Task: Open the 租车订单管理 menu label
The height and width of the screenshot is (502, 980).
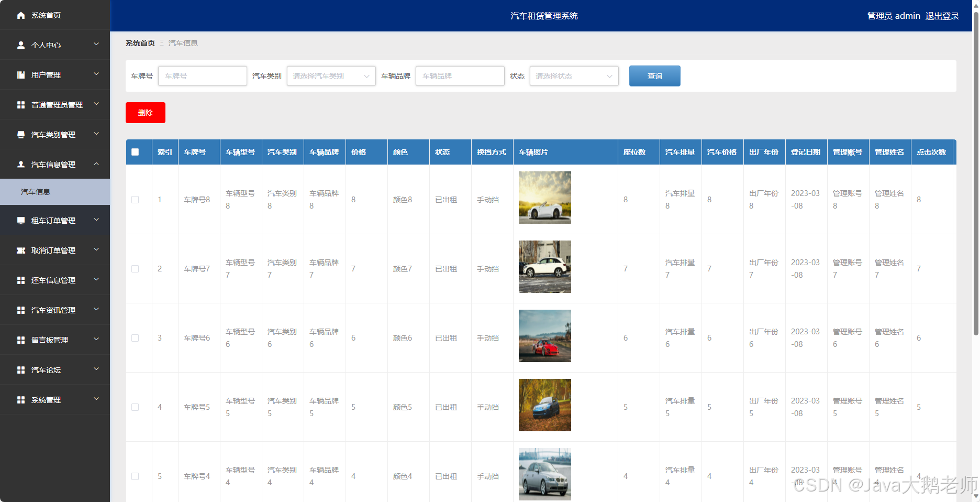Action: (53, 221)
